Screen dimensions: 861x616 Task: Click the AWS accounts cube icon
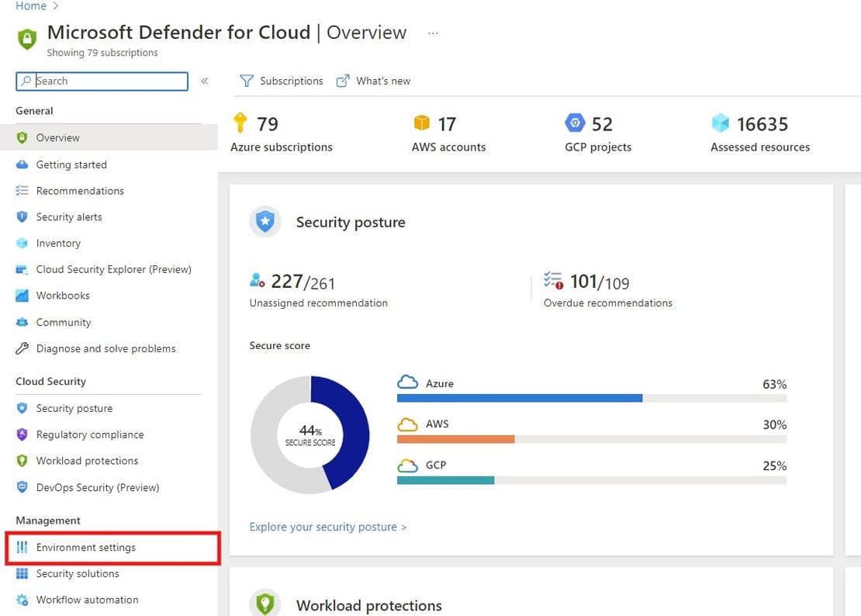coord(422,123)
